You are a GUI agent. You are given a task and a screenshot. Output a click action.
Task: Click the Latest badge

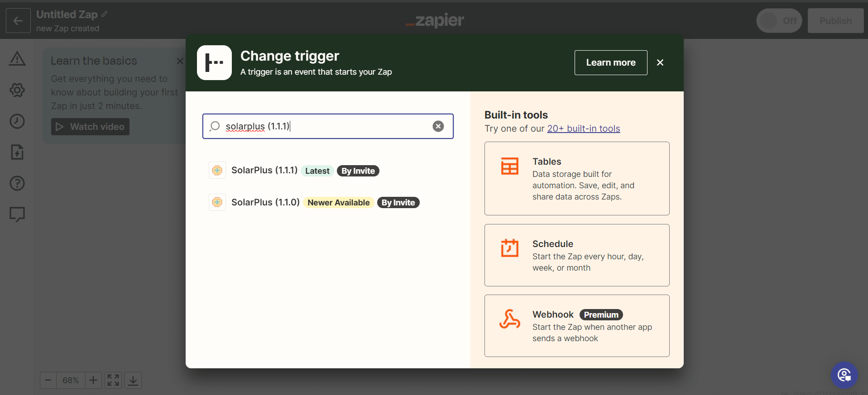click(317, 171)
